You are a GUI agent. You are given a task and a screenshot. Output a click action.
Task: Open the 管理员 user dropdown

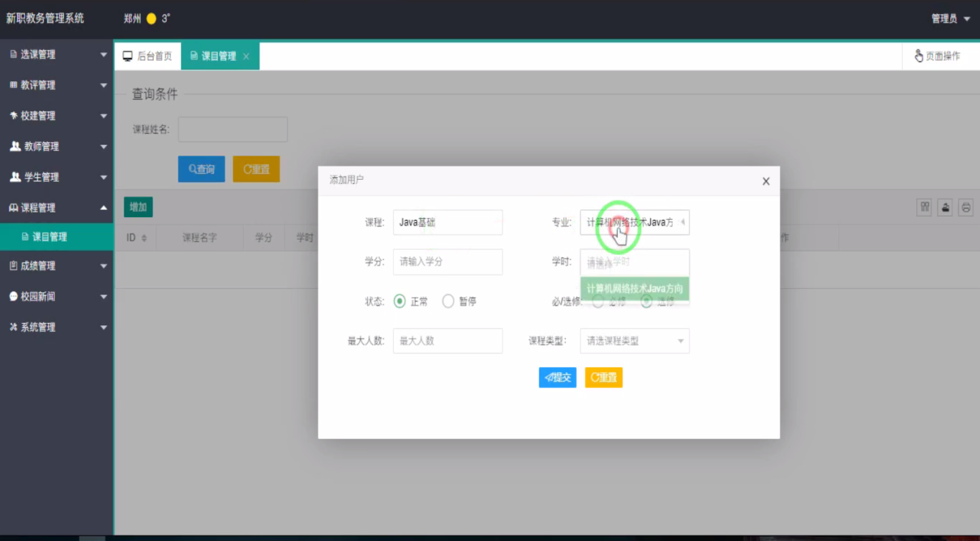950,19
